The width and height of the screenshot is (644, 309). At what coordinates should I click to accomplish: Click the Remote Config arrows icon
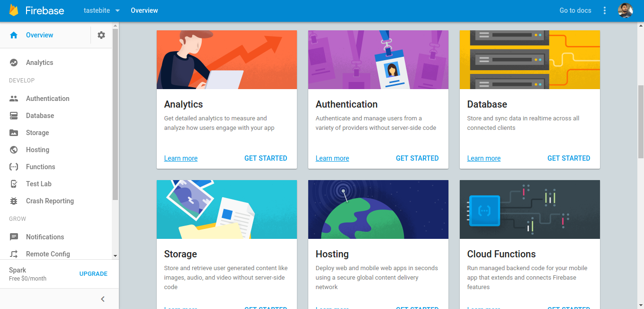pyautogui.click(x=14, y=254)
